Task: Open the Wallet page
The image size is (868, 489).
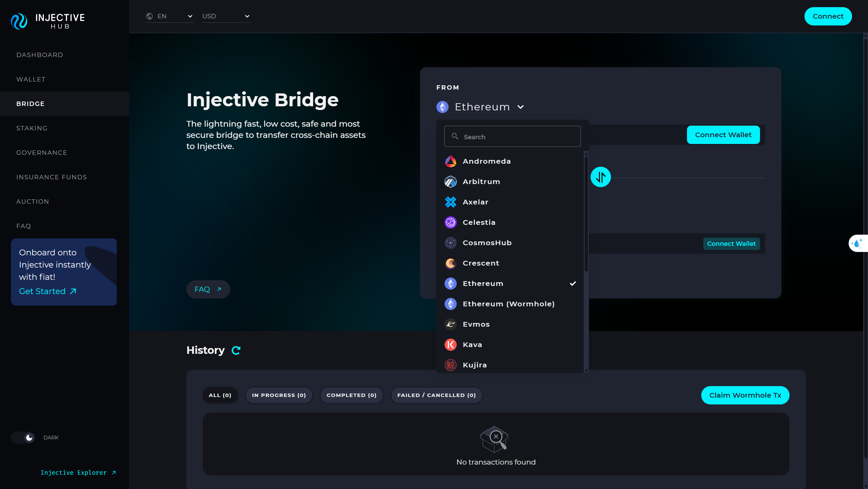Action: click(31, 79)
